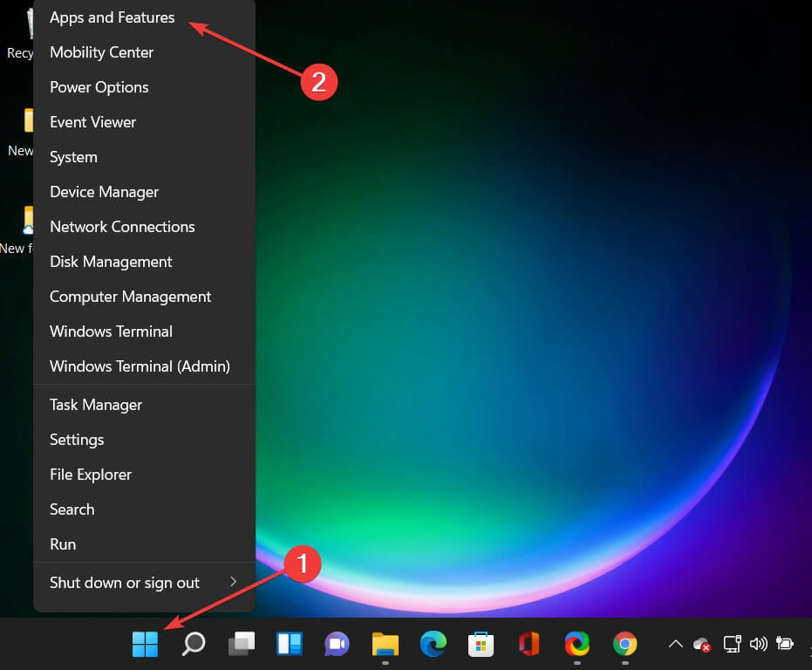812x670 pixels.
Task: Open the Office app from the taskbar
Action: pyautogui.click(x=529, y=644)
